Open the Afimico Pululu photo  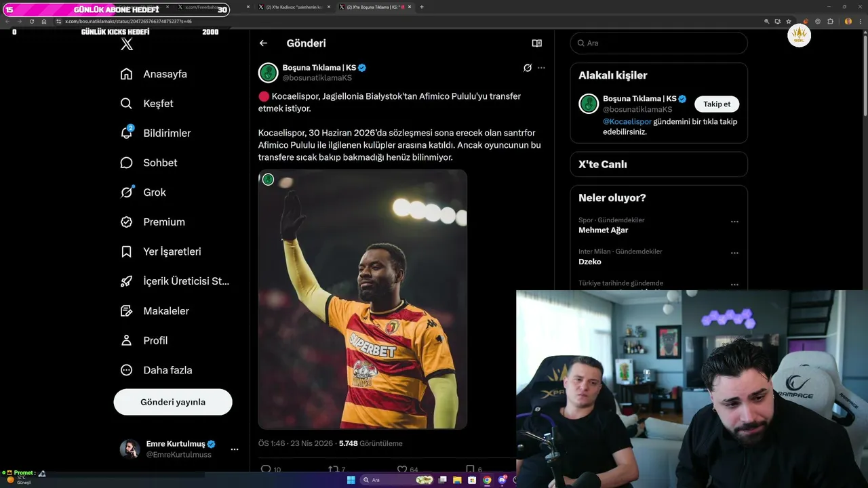point(363,300)
